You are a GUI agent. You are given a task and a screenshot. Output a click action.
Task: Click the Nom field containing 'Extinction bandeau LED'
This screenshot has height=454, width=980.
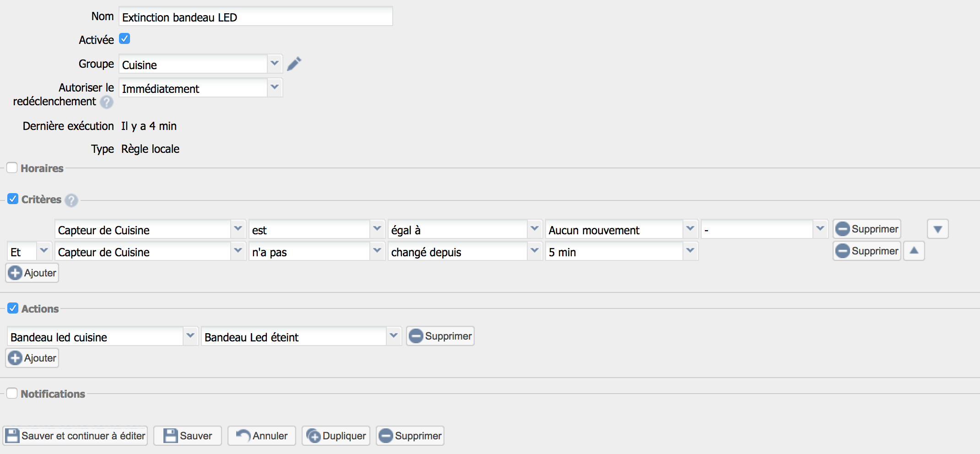point(256,16)
